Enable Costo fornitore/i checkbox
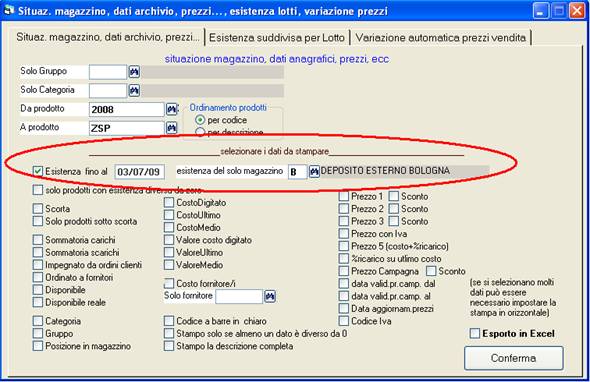Viewport: 590px width, 382px height. point(169,283)
